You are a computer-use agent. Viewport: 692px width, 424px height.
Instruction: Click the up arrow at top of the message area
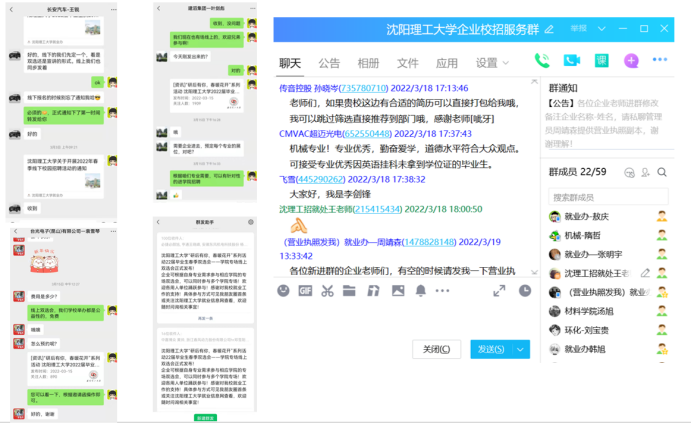pos(534,82)
